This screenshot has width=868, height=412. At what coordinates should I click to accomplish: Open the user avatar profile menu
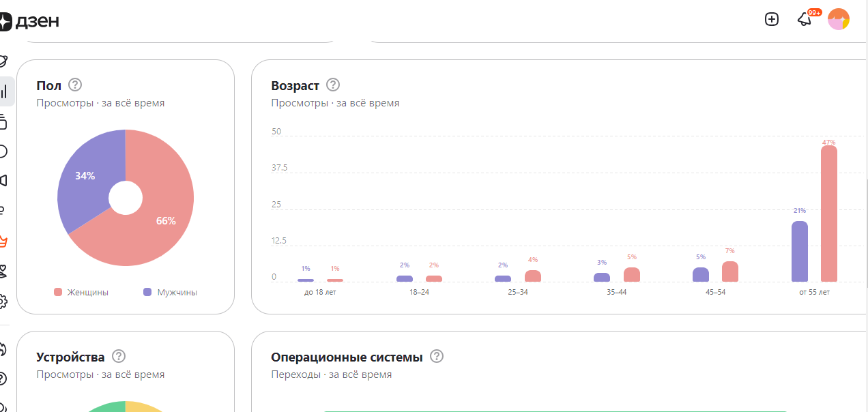[x=839, y=19]
